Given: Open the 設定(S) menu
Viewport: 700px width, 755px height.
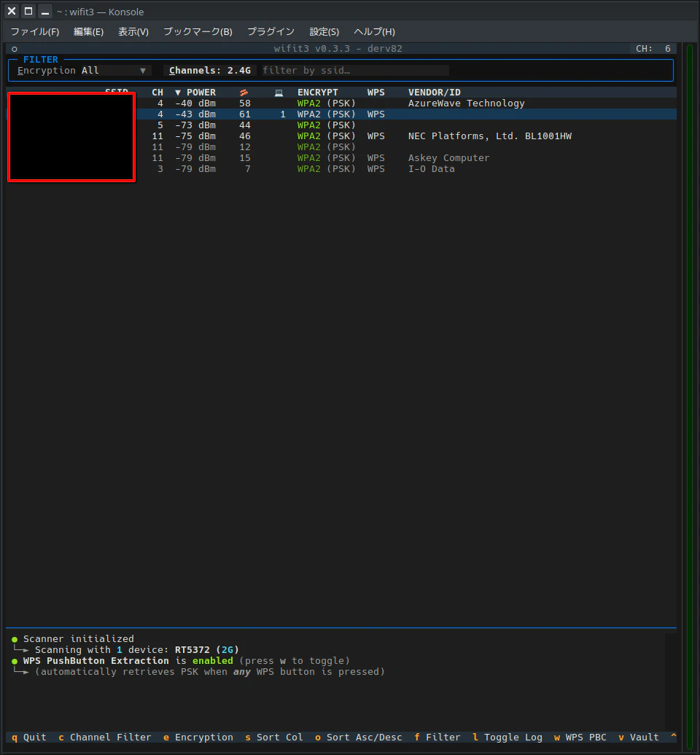Looking at the screenshot, I should [324, 32].
